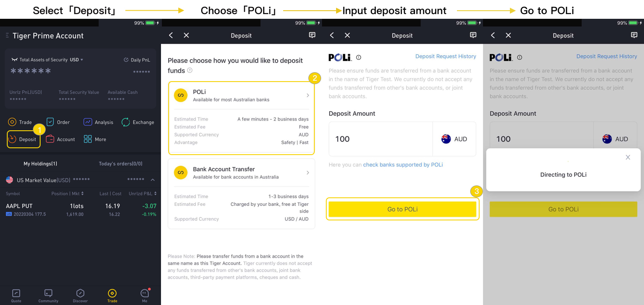
Task: Collapse the US Market Value section
Action: [153, 180]
